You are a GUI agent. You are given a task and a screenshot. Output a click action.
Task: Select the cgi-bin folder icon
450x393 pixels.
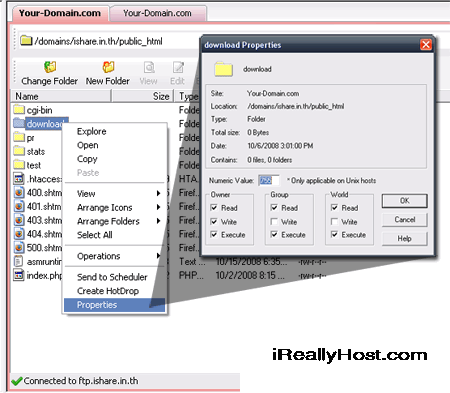click(19, 109)
